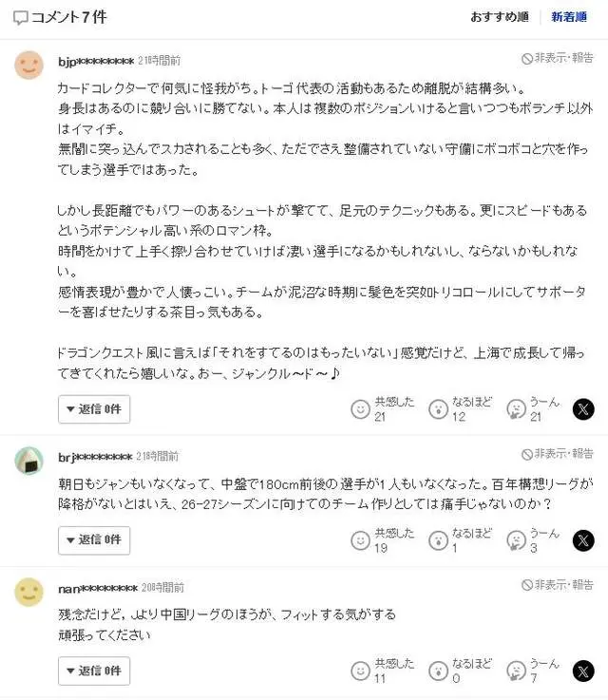Expand replies under bjp's comment
608x700 pixels.
pyautogui.click(x=94, y=409)
